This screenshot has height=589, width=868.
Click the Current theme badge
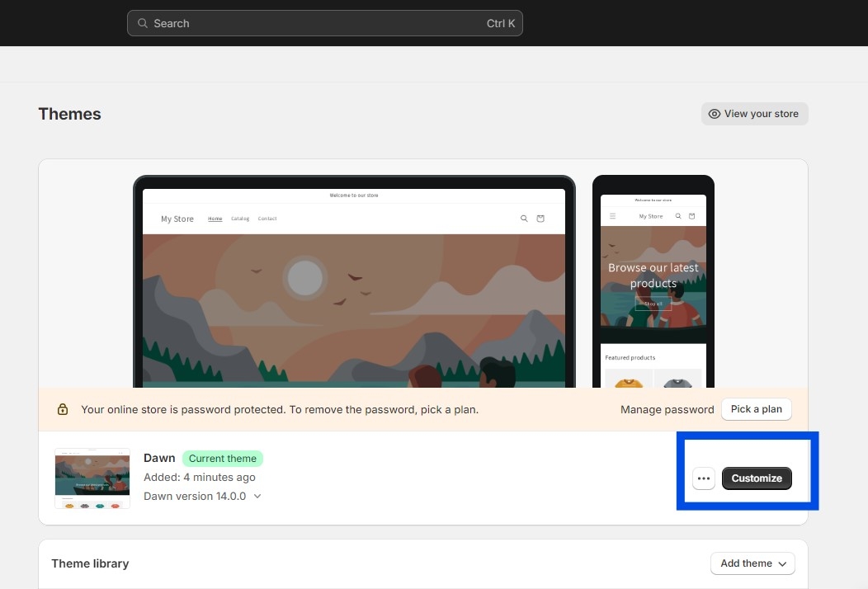tap(223, 459)
